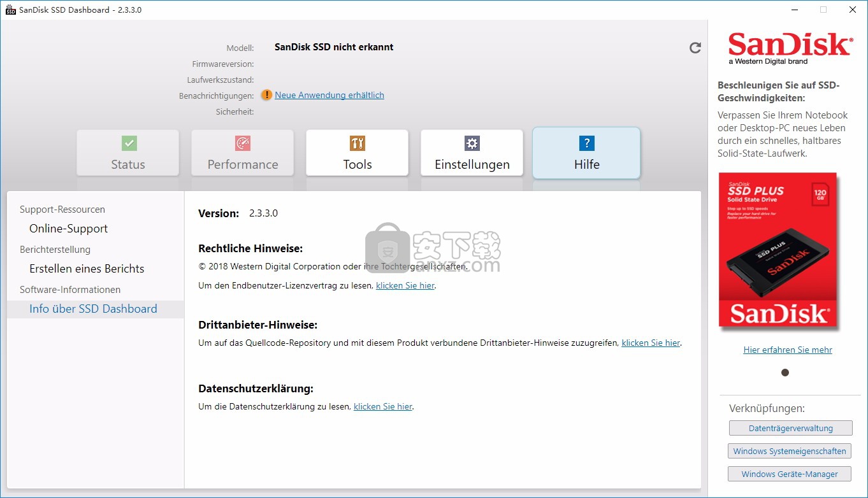Viewport: 868px width, 498px height.
Task: Click the Datenschutzerklärung 'klicken Sie hier' link
Action: [383, 406]
